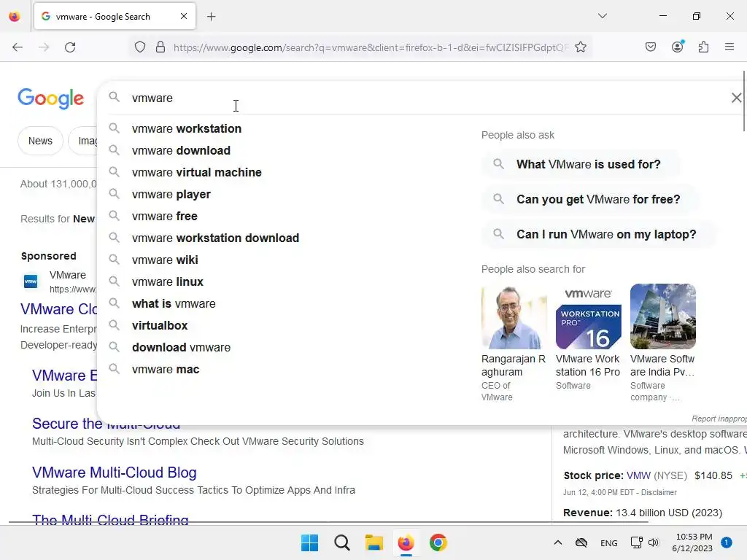Open question What VMware is used for?
747x560 pixels.
pyautogui.click(x=581, y=164)
